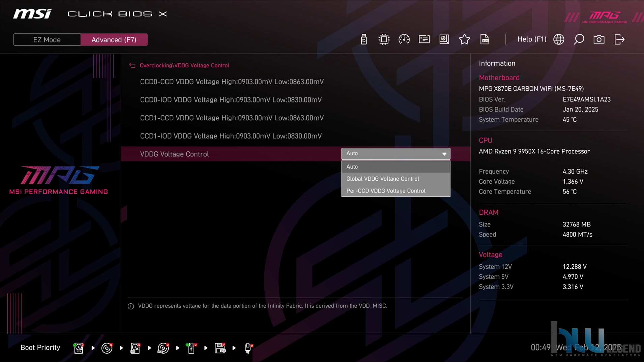Click the VDDG Voltage Control label

click(x=174, y=154)
